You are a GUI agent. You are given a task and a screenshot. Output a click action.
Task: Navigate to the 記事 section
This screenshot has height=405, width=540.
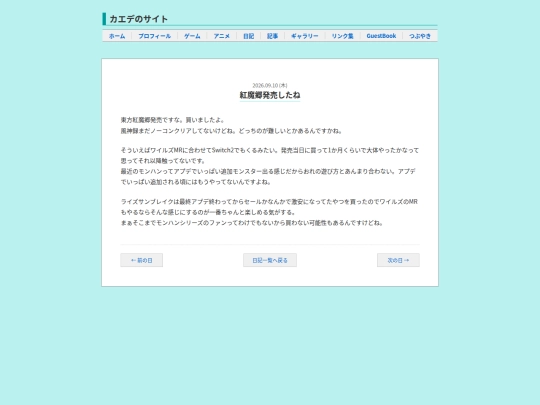point(272,36)
